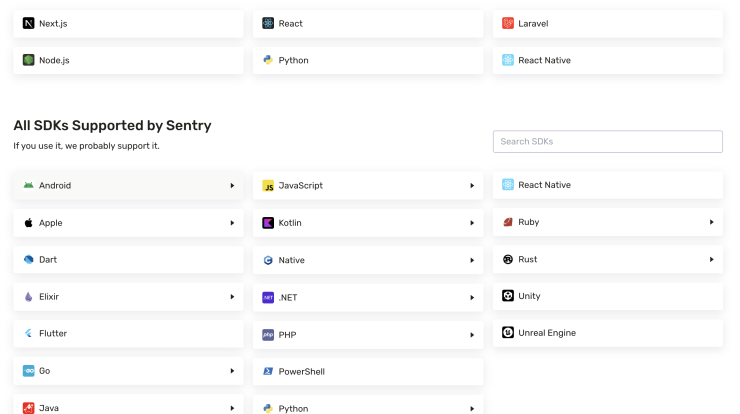Image resolution: width=740 pixels, height=414 pixels.
Task: Click the Rust gear icon
Action: point(508,259)
